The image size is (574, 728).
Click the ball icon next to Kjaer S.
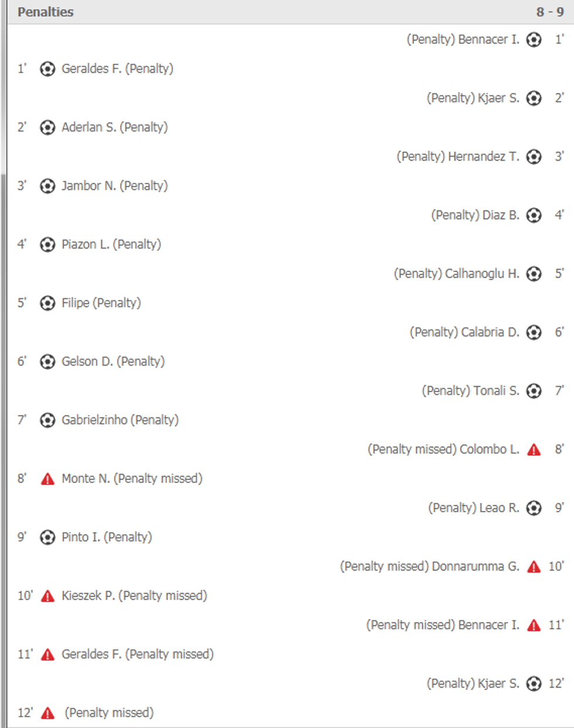coord(533,98)
